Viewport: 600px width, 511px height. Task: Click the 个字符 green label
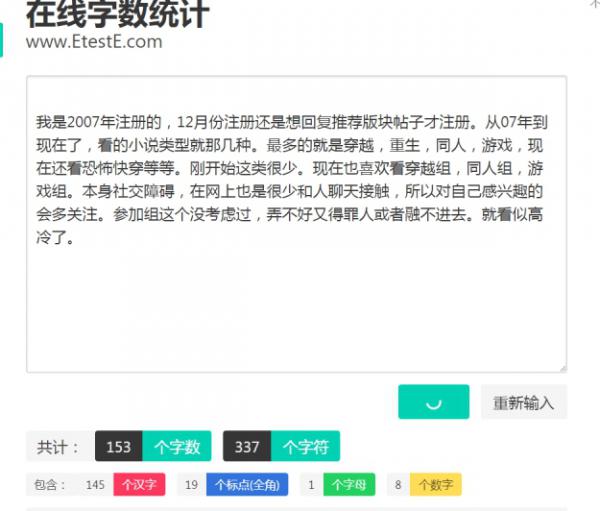point(305,446)
